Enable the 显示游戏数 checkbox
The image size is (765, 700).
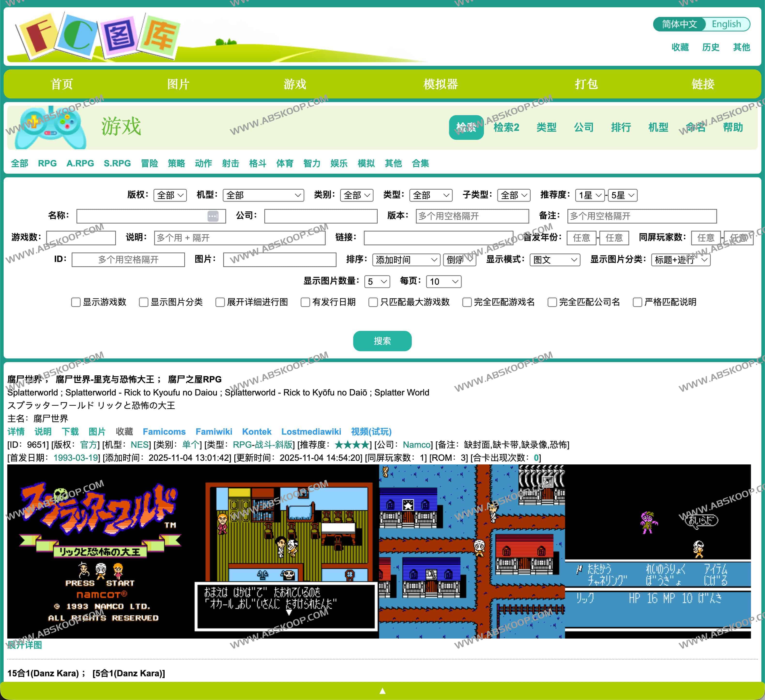[76, 302]
